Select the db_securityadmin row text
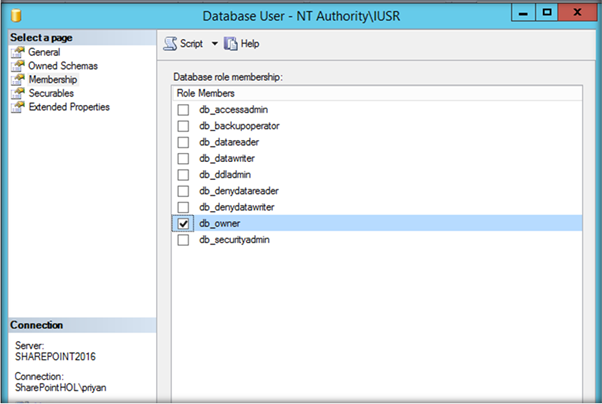The width and height of the screenshot is (602, 404). point(234,240)
